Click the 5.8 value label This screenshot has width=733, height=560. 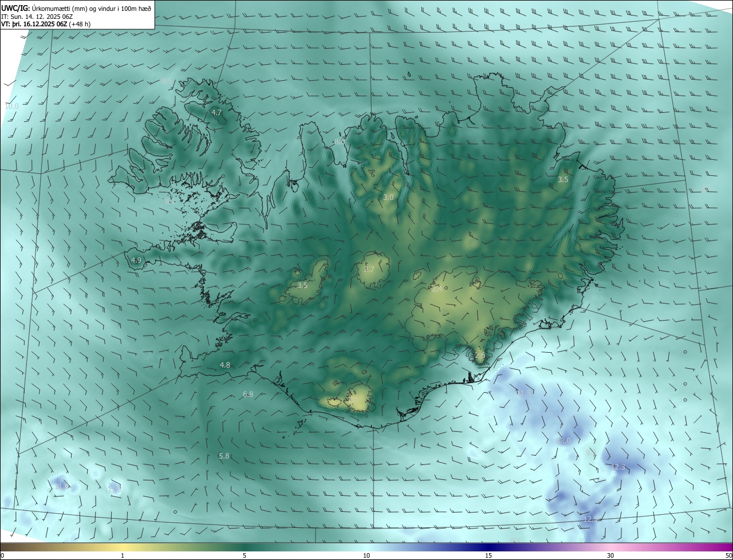[224, 456]
